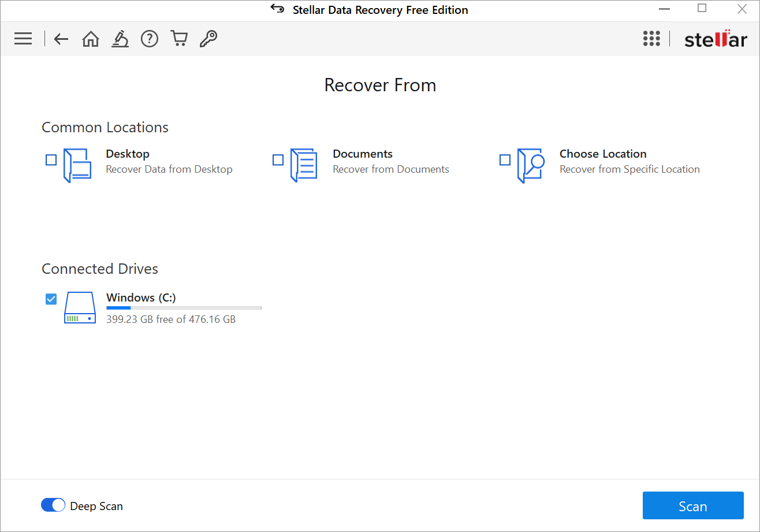Click the Stellar logo
This screenshot has height=532, width=760.
pos(716,39)
